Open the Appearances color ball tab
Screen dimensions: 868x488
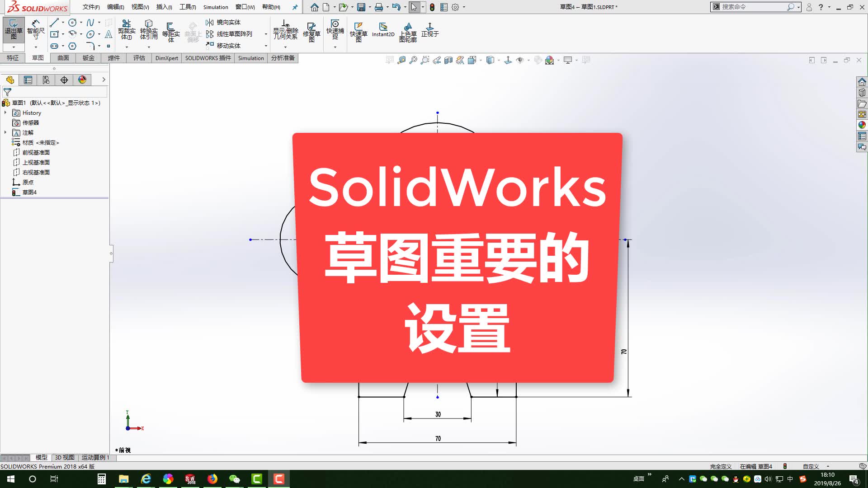(x=82, y=80)
